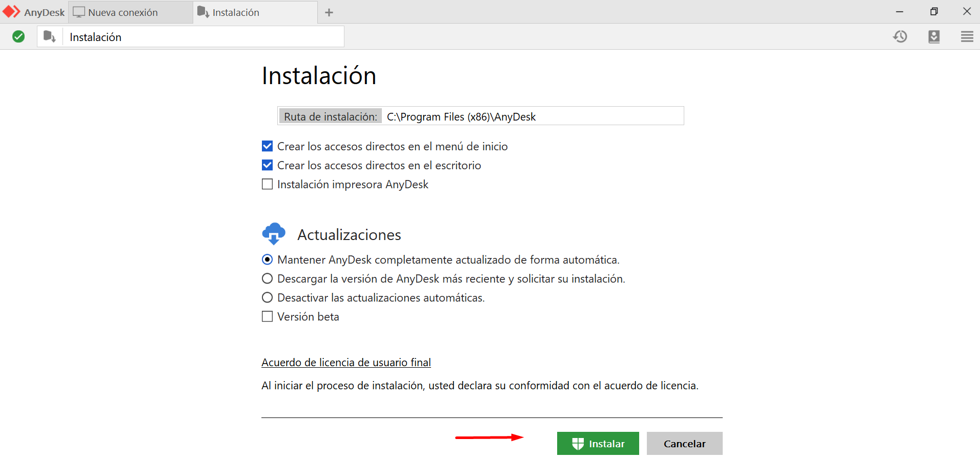The image size is (980, 458).
Task: Enable Instalación impresora AnyDesk checkbox
Action: click(267, 184)
